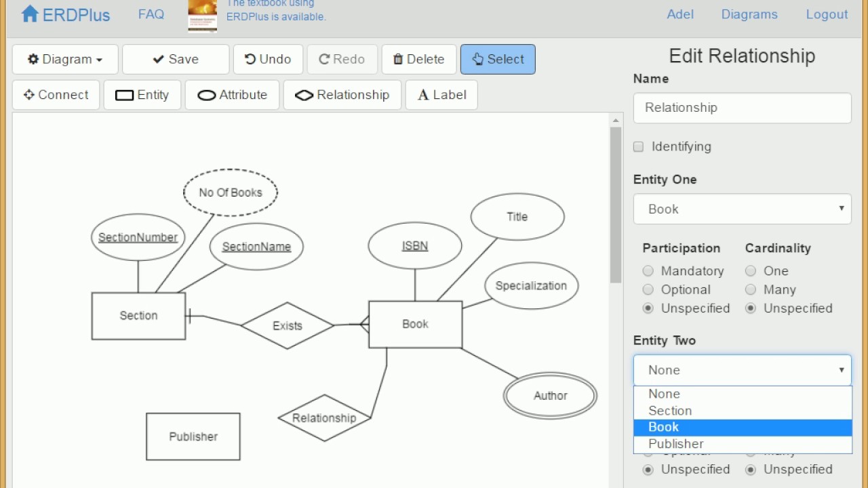Screen dimensions: 868x488
Task: Open the Diagram menu
Action: point(64,59)
